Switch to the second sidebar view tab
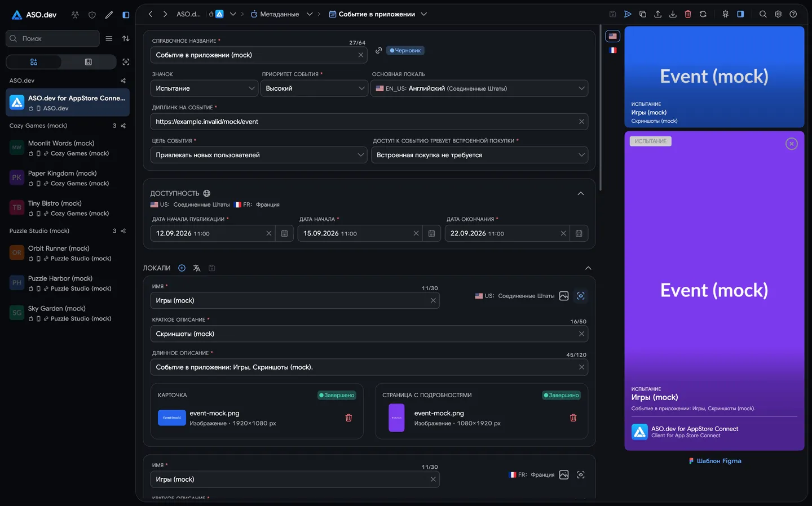This screenshot has height=506, width=812. [89, 62]
